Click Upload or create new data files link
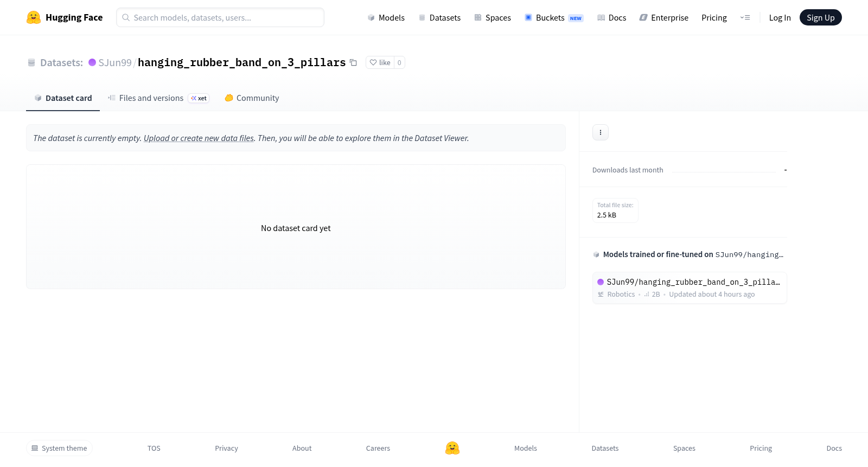Image resolution: width=868 pixels, height=467 pixels. [199, 138]
